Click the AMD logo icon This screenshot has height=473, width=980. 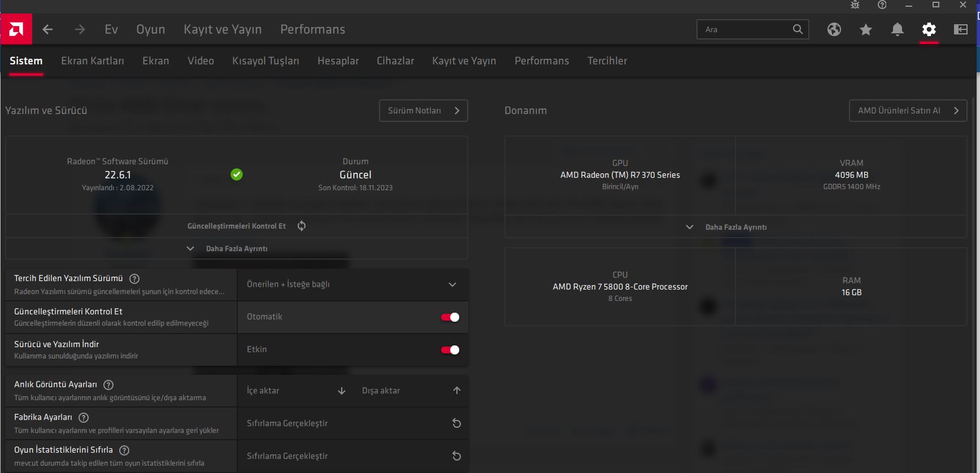pos(16,29)
